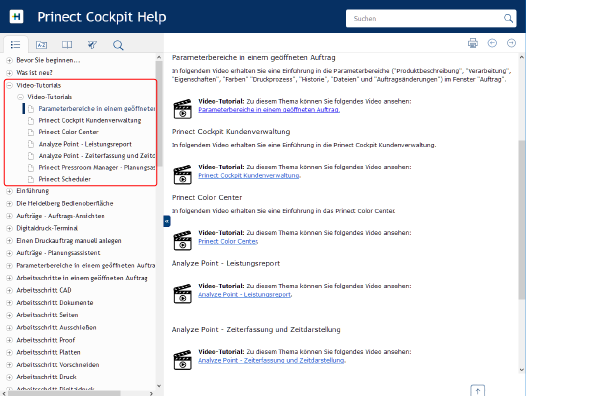605x396 pixels.
Task: Collapse the nested Video-Tutorials sub-node
Action: (20, 97)
